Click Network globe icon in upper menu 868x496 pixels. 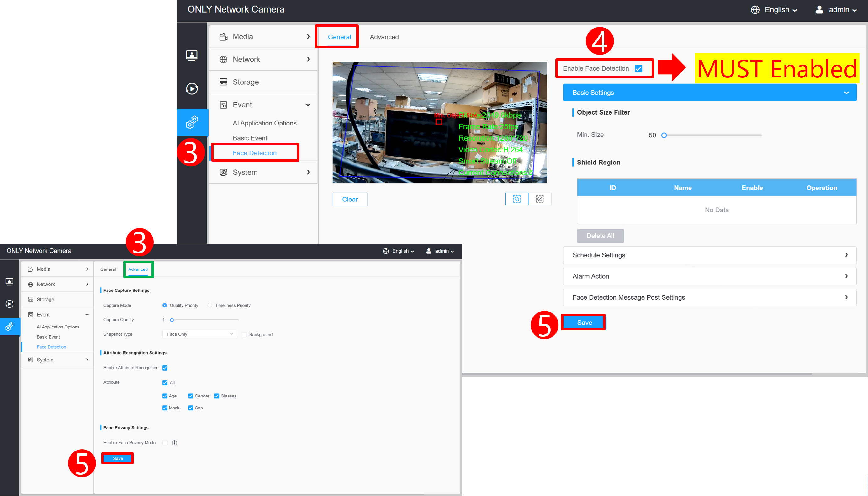click(223, 59)
